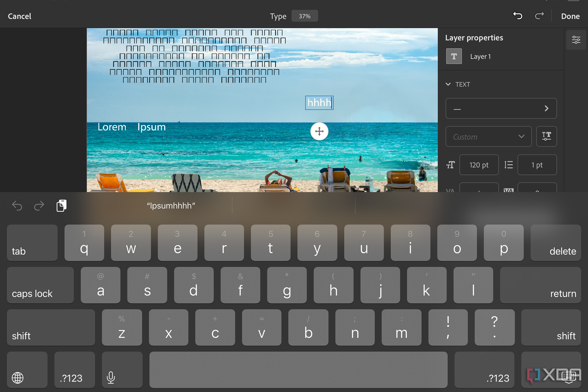Click the line spacing icon
The width and height of the screenshot is (588, 392).
point(508,165)
